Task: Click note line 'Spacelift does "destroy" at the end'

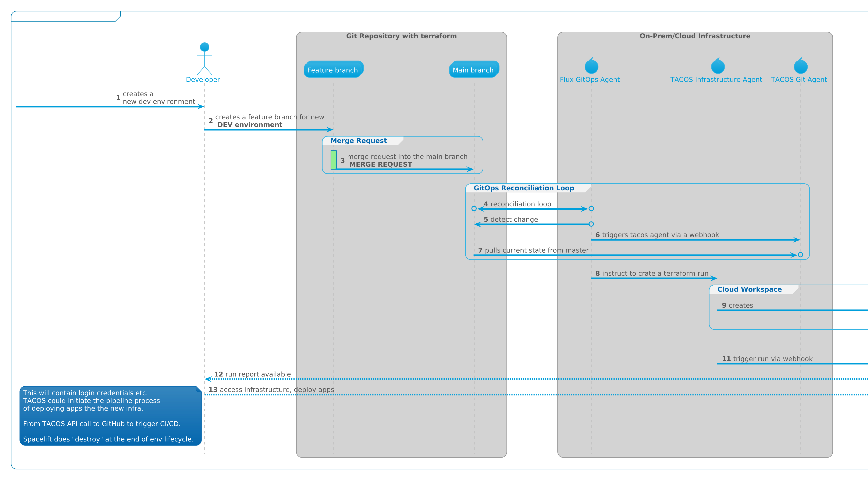Action: click(108, 439)
